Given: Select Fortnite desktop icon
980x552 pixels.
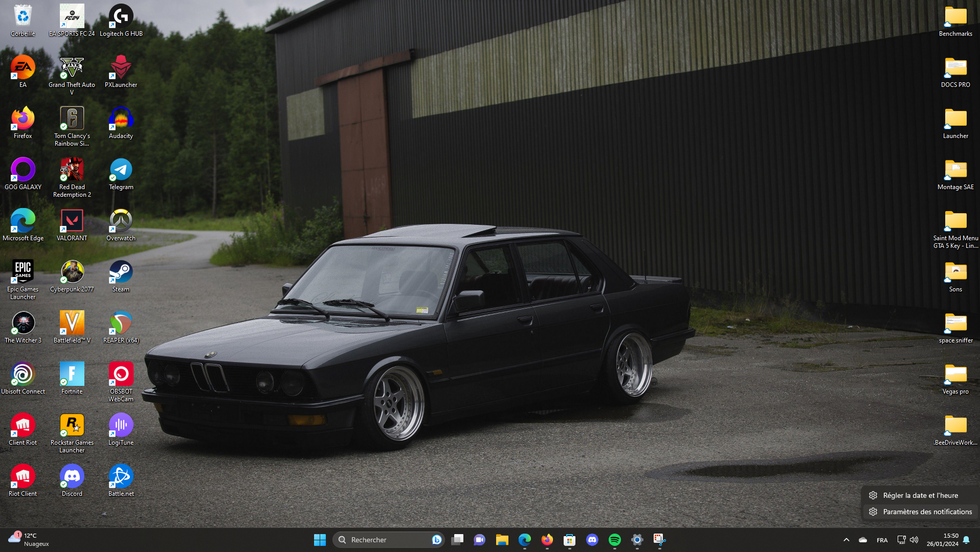Looking at the screenshot, I should pyautogui.click(x=72, y=378).
